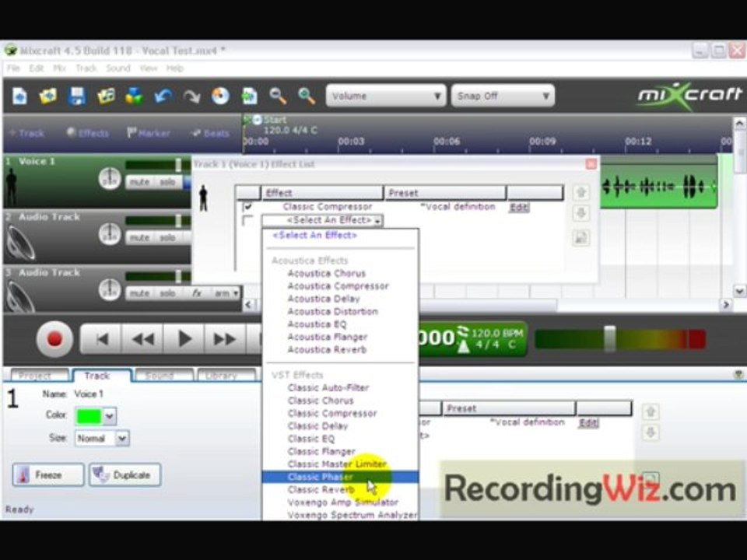Click move-down arrow in lower Track tab effect list
747x560 pixels.
[x=651, y=432]
